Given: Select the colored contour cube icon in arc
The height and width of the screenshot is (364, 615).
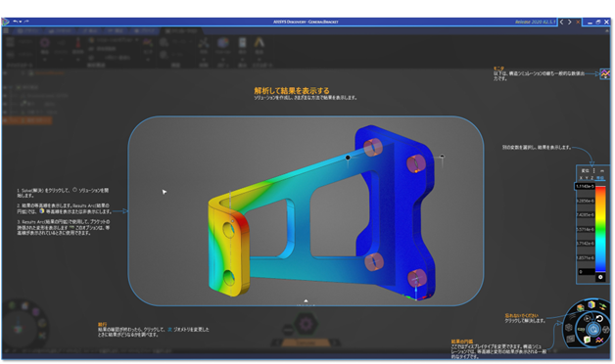Looking at the screenshot, I should pyautogui.click(x=591, y=305).
